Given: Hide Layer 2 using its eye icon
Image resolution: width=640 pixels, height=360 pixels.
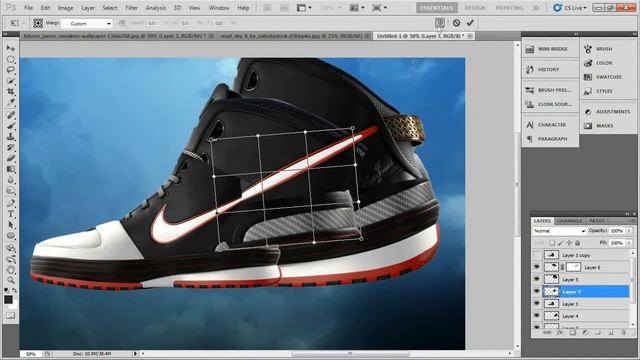Looking at the screenshot, I should pyautogui.click(x=537, y=291).
